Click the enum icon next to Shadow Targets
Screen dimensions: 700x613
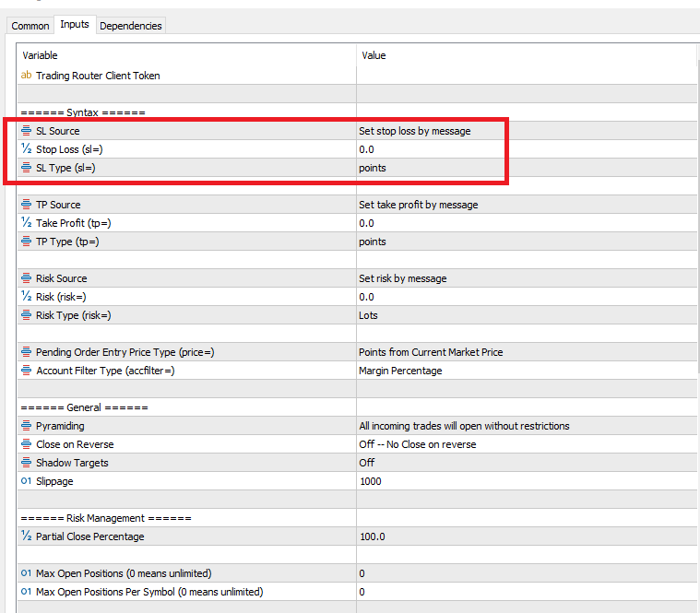tap(27, 463)
